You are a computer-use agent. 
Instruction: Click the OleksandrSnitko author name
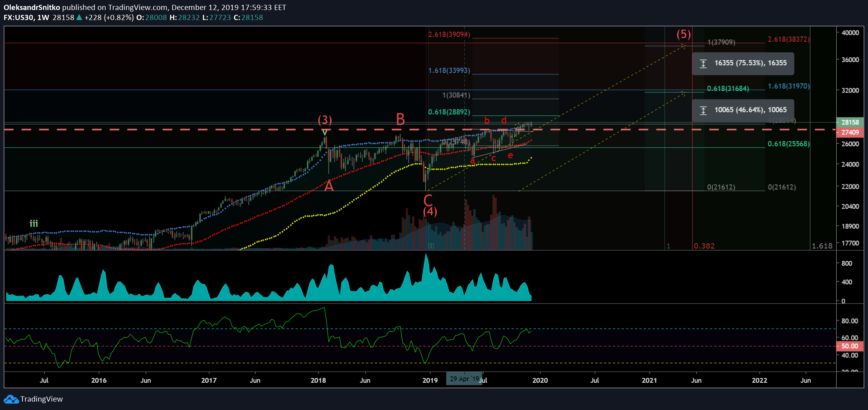pos(32,7)
